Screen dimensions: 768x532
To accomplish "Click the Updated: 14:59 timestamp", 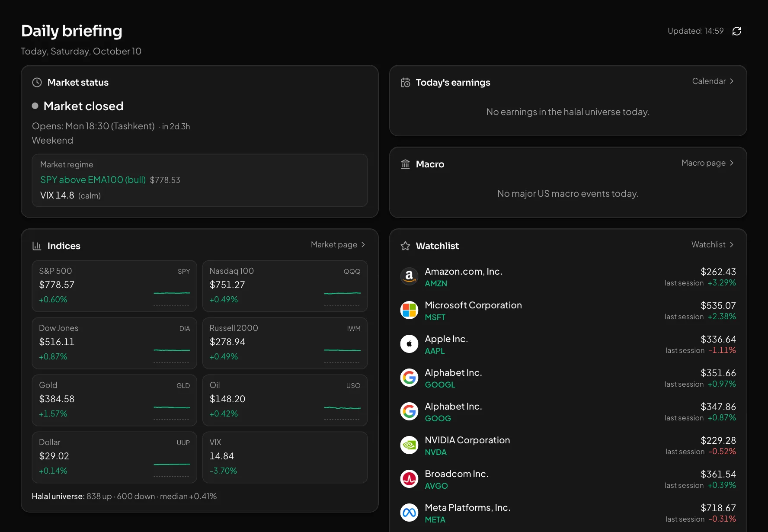I will (695, 31).
